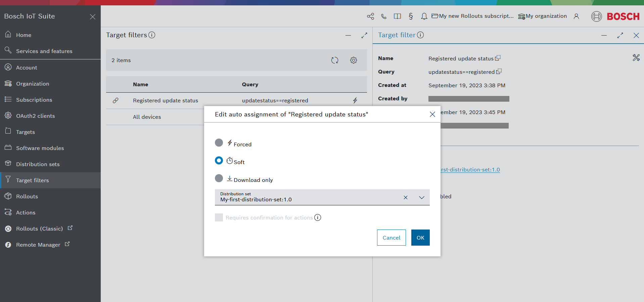This screenshot has height=302, width=644.
Task: Click the share icon in top header
Action: pos(370,16)
